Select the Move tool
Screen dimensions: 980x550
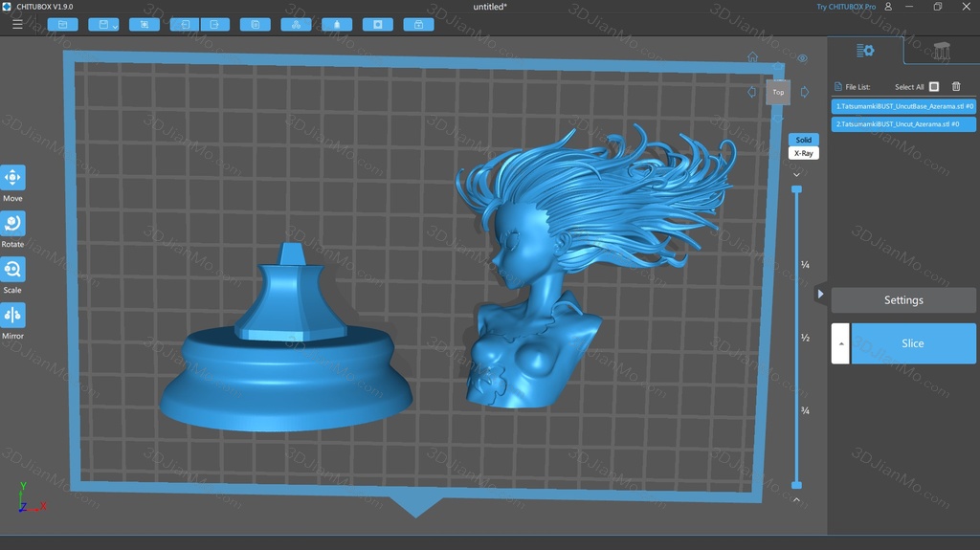pyautogui.click(x=13, y=178)
